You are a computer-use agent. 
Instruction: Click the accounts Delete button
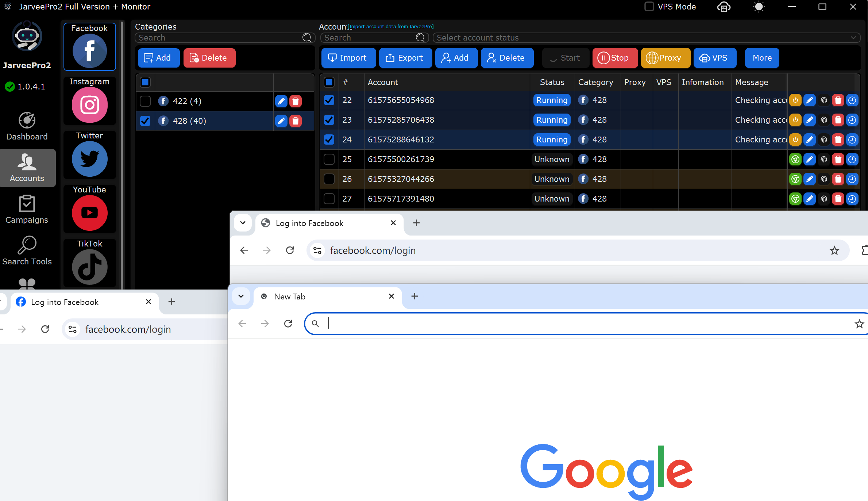(x=507, y=58)
